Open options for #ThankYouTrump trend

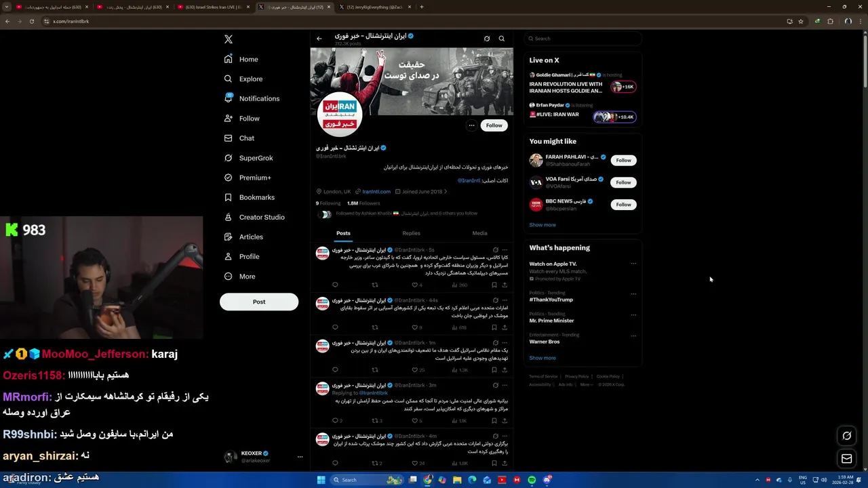633,294
